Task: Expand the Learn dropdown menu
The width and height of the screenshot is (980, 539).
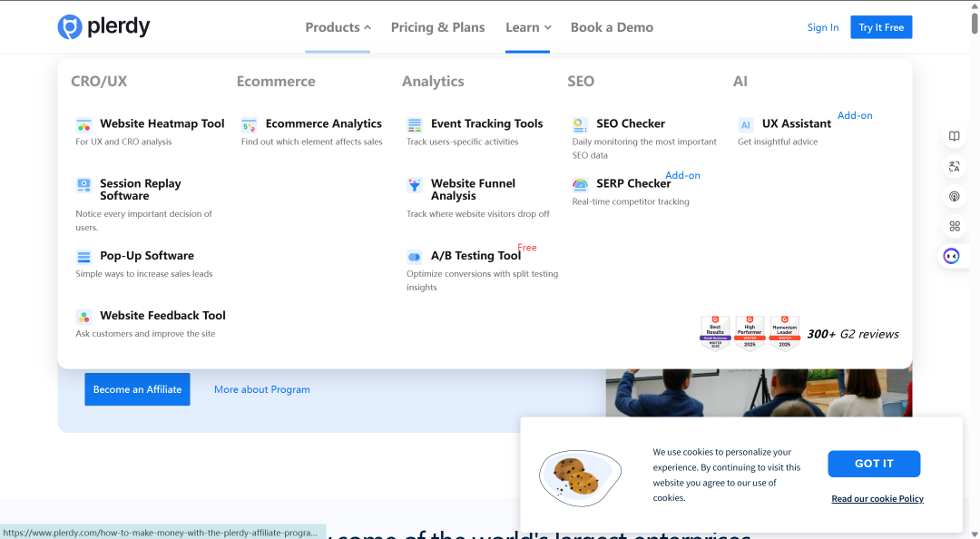Action: pyautogui.click(x=528, y=27)
